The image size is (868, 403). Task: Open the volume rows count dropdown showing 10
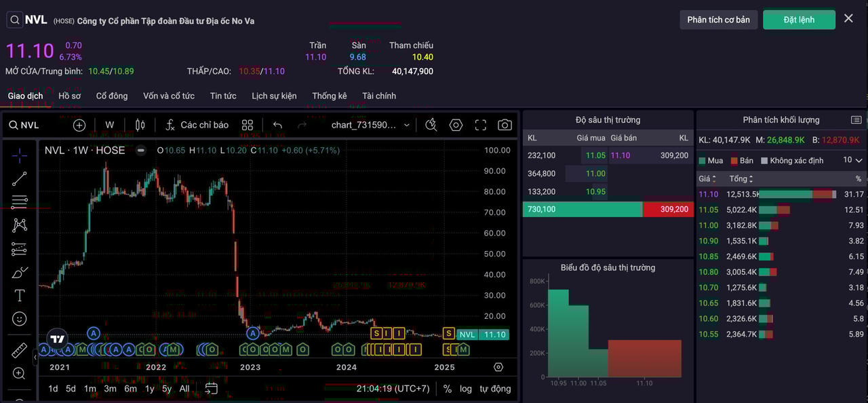point(853,160)
